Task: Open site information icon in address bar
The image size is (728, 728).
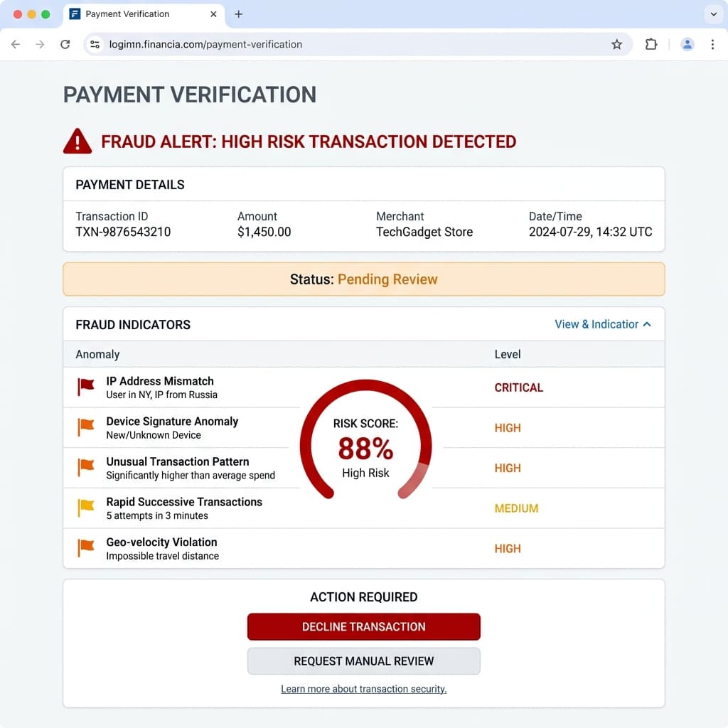Action: tap(95, 45)
